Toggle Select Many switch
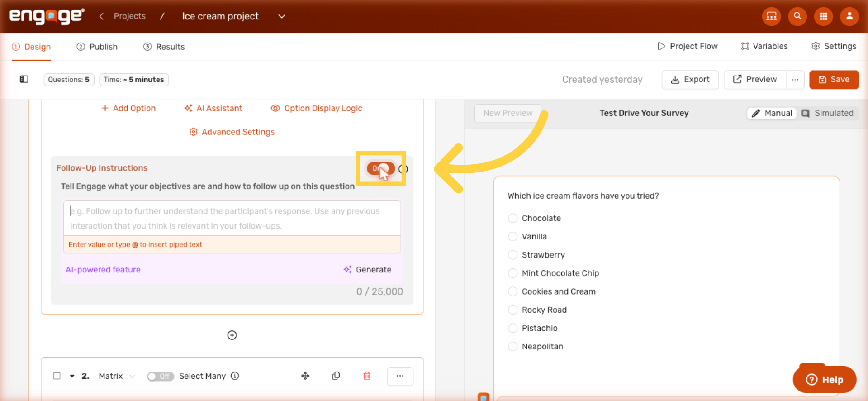The width and height of the screenshot is (868, 401). (160, 376)
